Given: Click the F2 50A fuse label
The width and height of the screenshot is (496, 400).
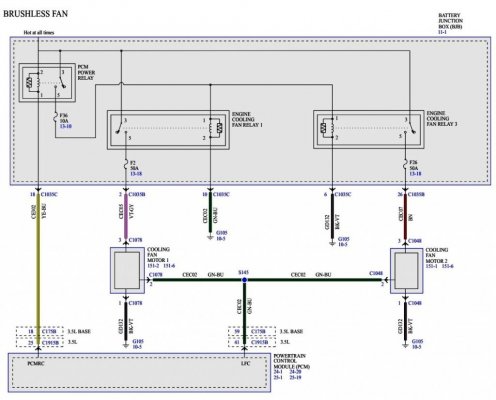Looking at the screenshot, I should (134, 165).
